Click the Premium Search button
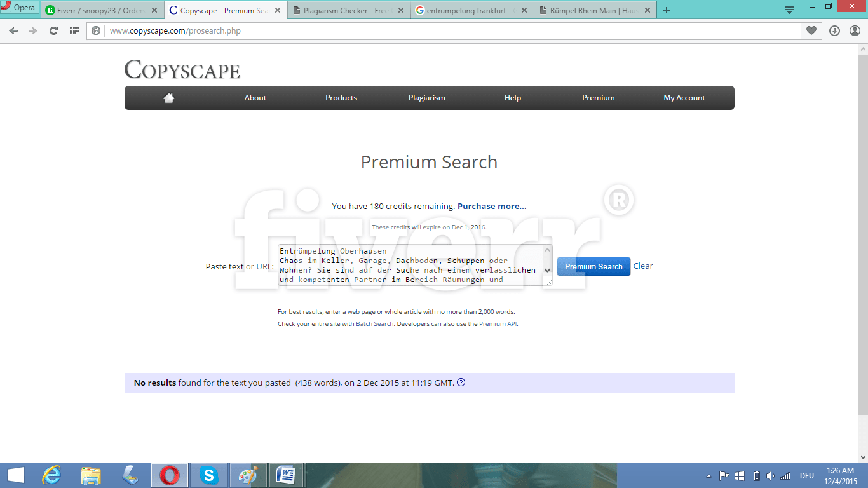 (x=593, y=266)
